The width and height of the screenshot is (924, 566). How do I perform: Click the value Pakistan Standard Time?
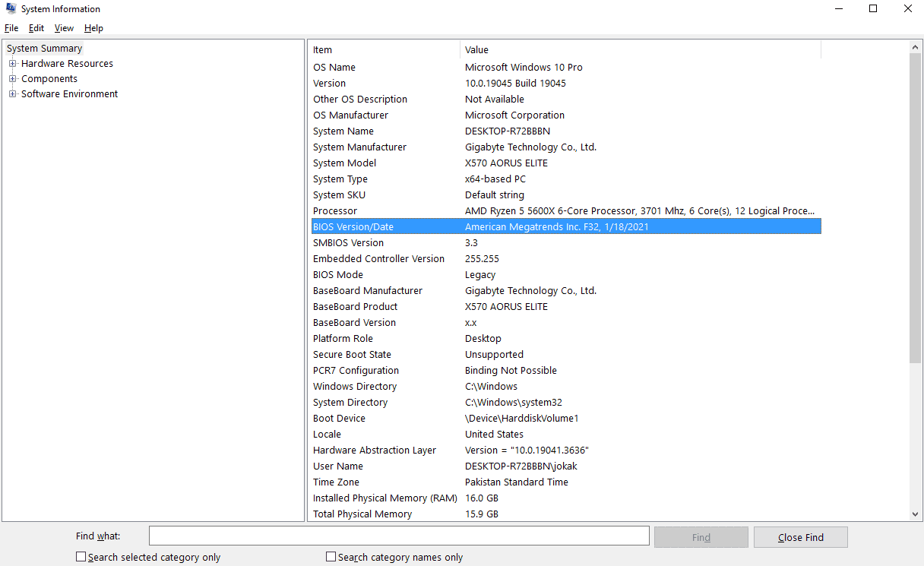click(x=517, y=482)
